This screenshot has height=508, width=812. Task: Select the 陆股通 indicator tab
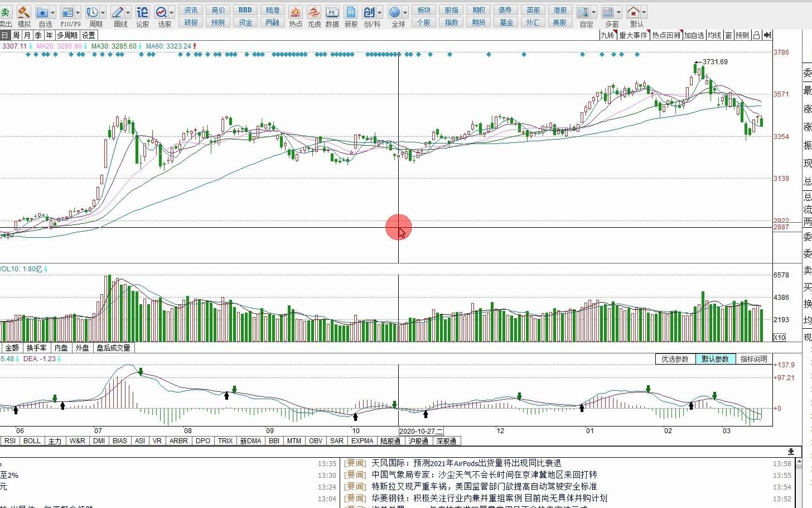tap(390, 441)
